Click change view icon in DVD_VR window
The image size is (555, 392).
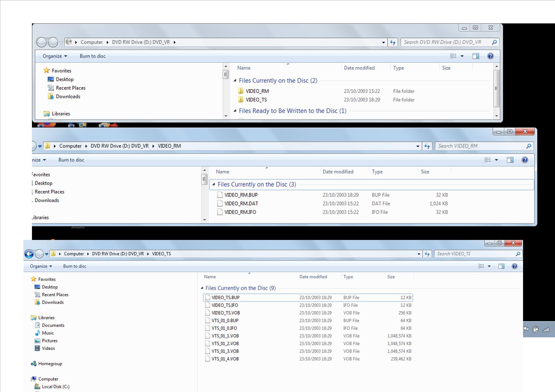[x=453, y=56]
